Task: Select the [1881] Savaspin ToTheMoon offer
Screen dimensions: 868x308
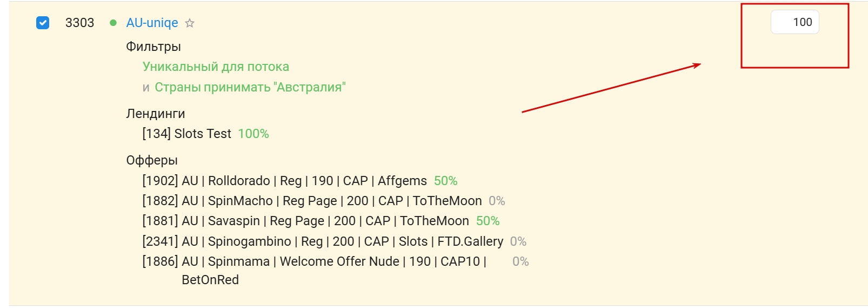Action: (x=305, y=221)
